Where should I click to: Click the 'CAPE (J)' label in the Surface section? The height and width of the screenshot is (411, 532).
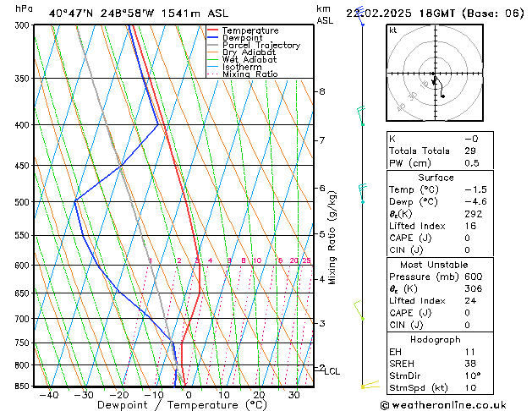410,238
